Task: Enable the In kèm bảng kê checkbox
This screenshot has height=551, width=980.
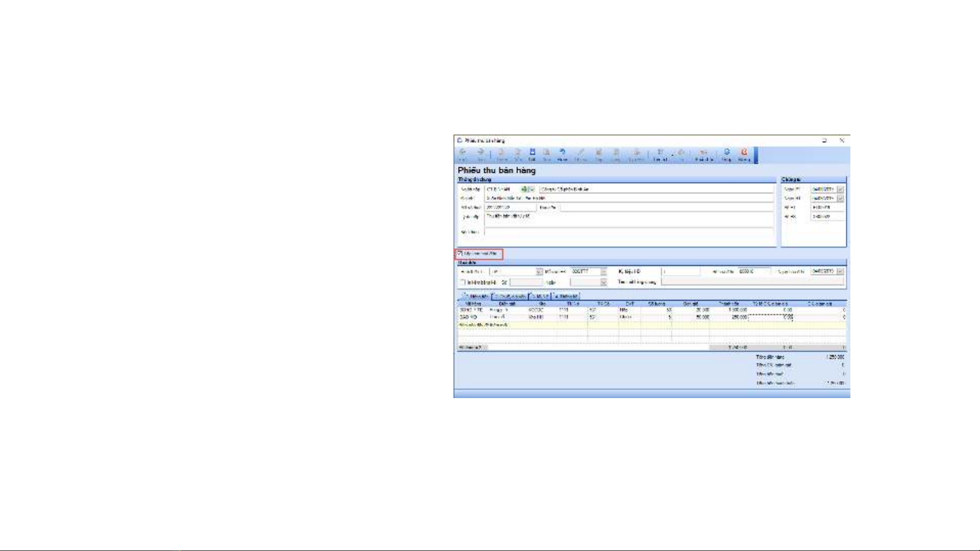Action: point(463,282)
